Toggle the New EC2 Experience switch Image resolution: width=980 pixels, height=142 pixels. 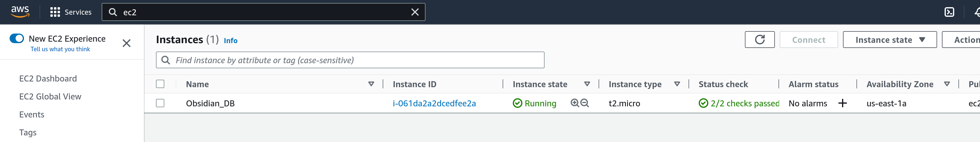point(17,38)
